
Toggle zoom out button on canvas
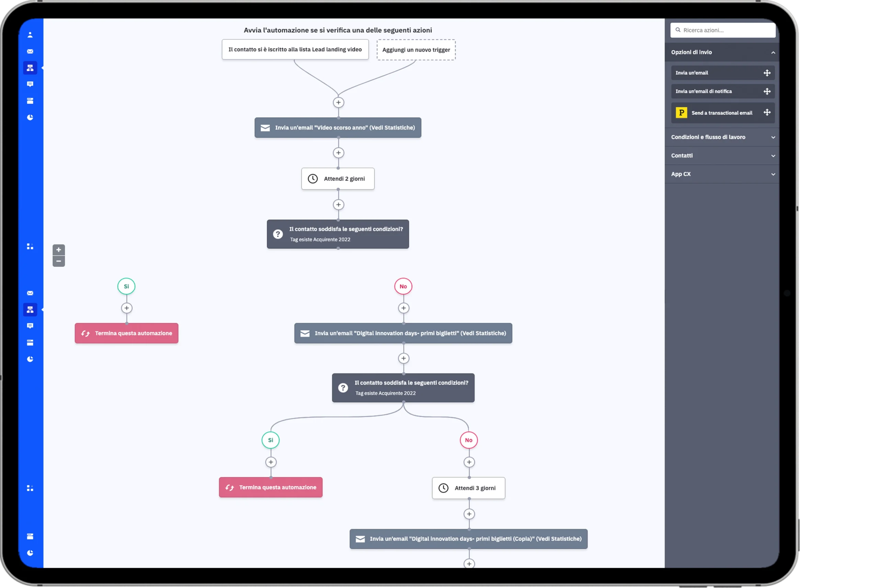59,261
